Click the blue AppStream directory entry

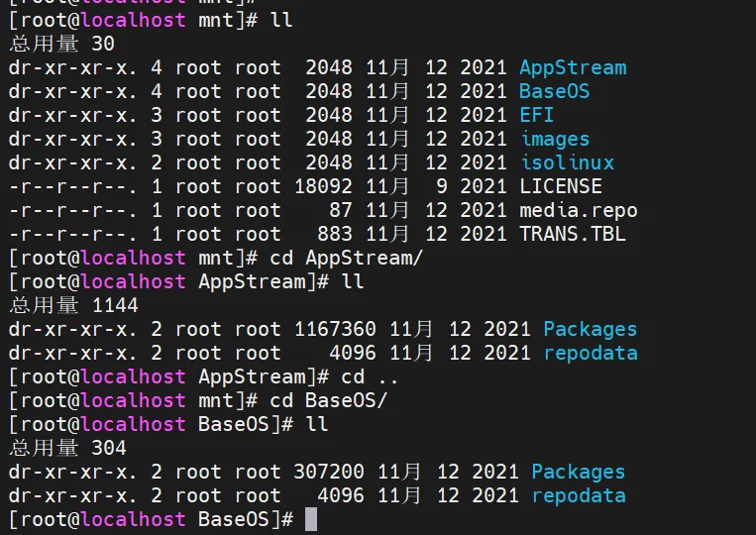coord(573,68)
